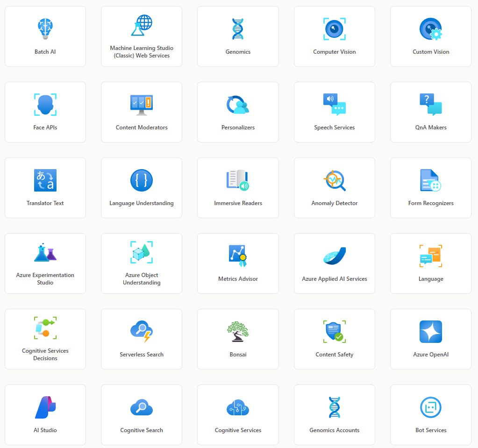Click the Anomaly Detector magnifier icon
This screenshot has width=478, height=448.
pos(335,180)
